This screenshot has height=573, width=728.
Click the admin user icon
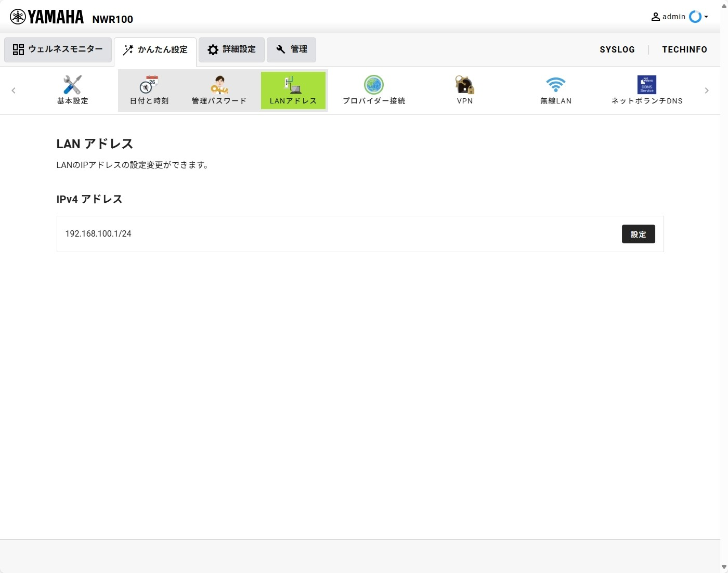(x=656, y=16)
